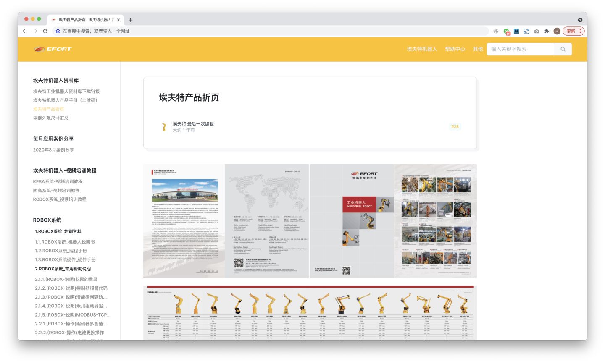Open 2.1.2.(ROBOX-说明)控制器报警代码

pyautogui.click(x=71, y=288)
